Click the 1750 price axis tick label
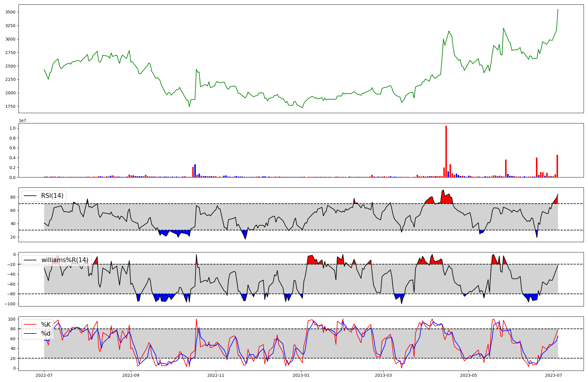This screenshot has height=382, width=588. (10, 106)
